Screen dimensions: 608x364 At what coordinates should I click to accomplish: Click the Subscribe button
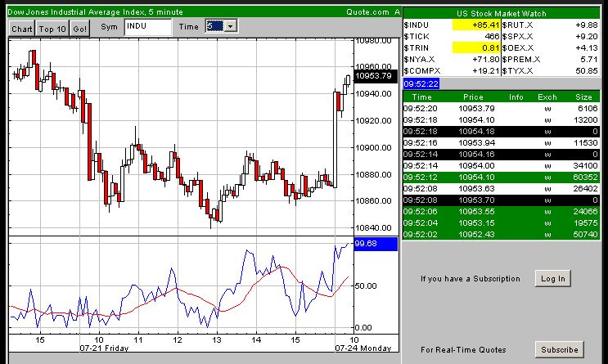tap(559, 349)
